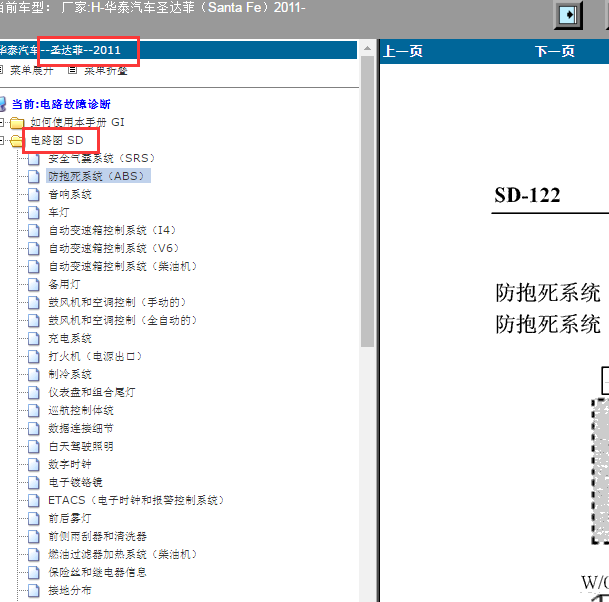This screenshot has height=602, width=609.
Task: Select 防抱死系统（ABS） entry
Action: point(96,176)
